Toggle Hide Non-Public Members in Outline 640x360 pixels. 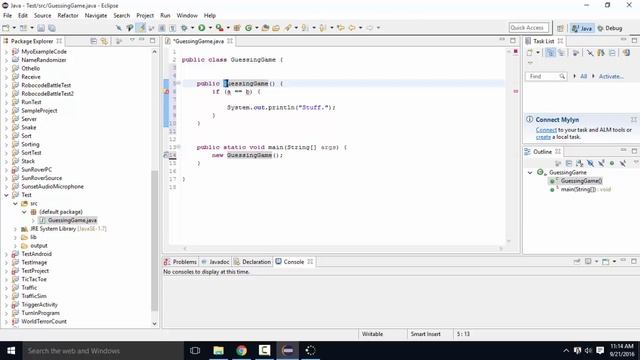coord(612,163)
